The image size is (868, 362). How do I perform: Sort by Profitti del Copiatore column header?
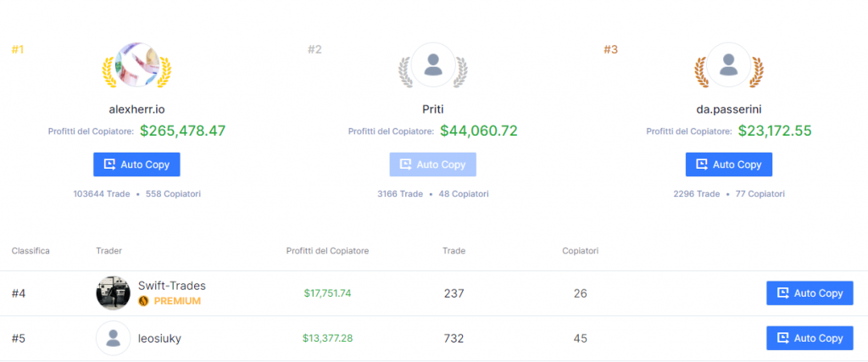tap(327, 251)
